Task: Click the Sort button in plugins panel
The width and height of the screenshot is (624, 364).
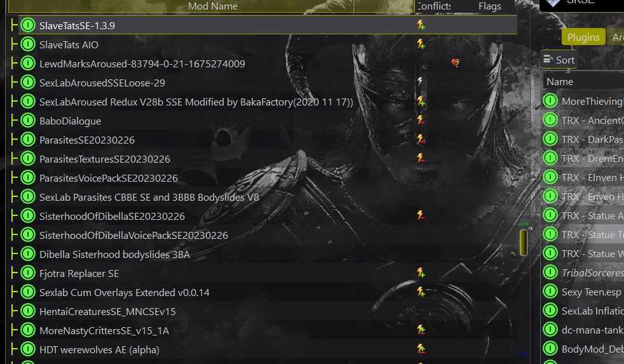Action: pyautogui.click(x=559, y=60)
